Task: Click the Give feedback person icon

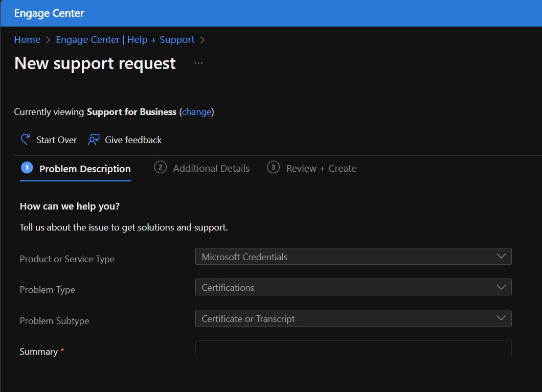Action: point(94,140)
